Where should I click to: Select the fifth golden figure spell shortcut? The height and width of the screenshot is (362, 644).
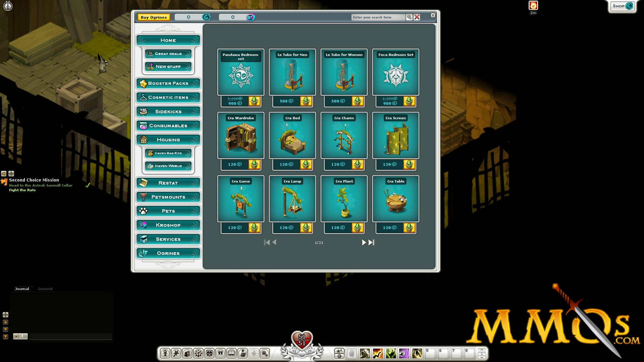click(x=417, y=353)
